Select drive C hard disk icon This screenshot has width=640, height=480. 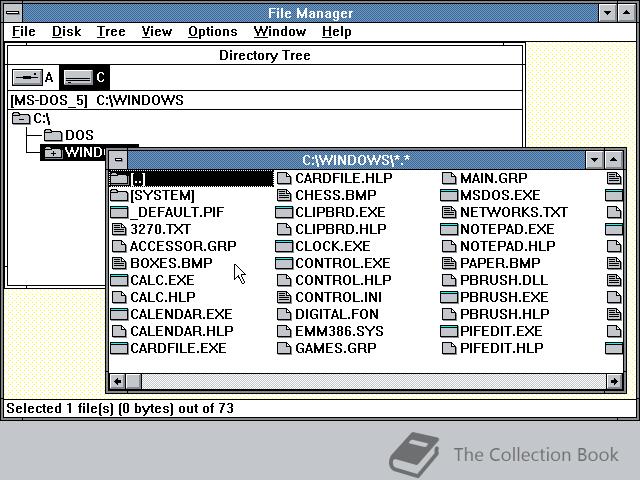[78, 77]
